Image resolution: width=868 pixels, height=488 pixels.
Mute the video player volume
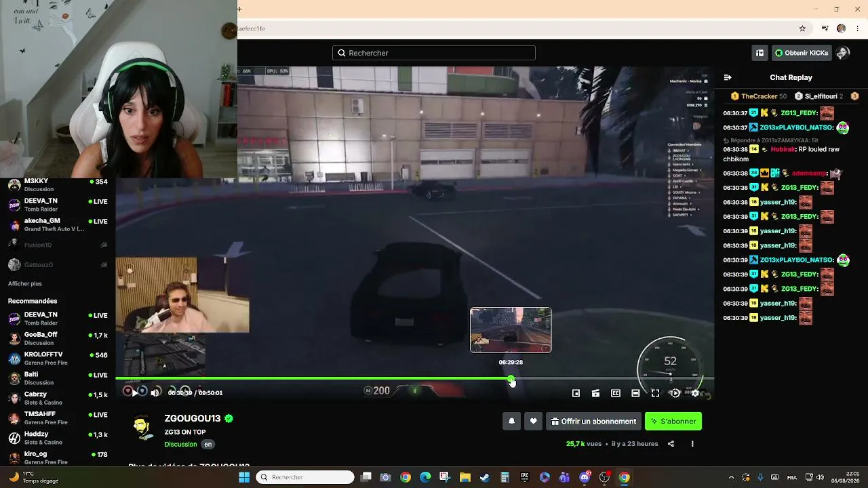coord(155,392)
